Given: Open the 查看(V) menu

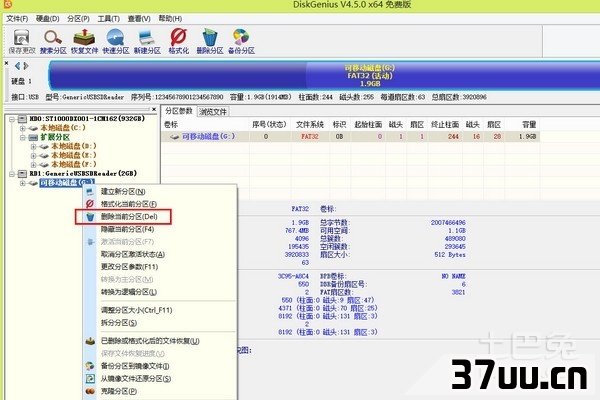Looking at the screenshot, I should click(139, 18).
